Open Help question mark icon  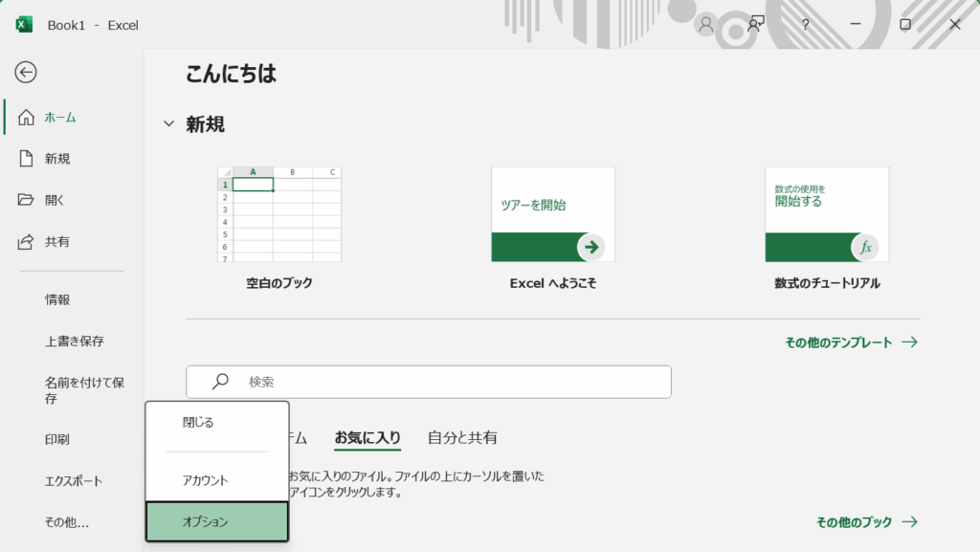(805, 25)
